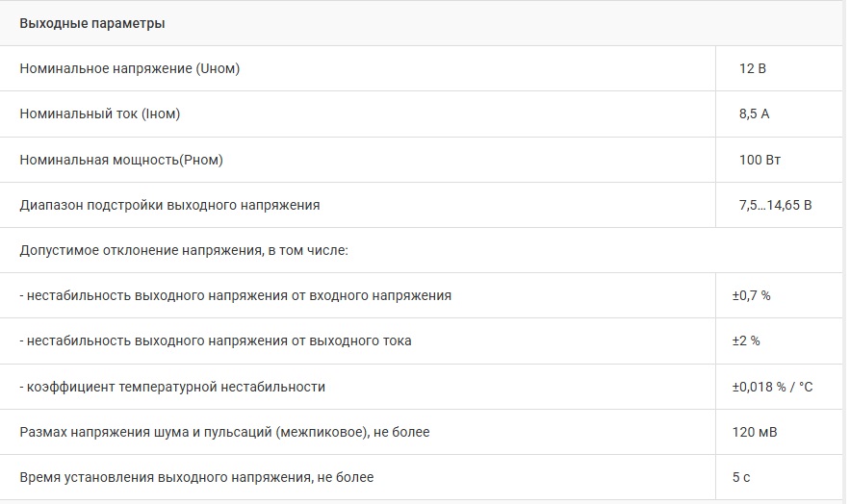Click the "7,5...14,65 В" range value
The width and height of the screenshot is (850, 504).
(x=775, y=205)
